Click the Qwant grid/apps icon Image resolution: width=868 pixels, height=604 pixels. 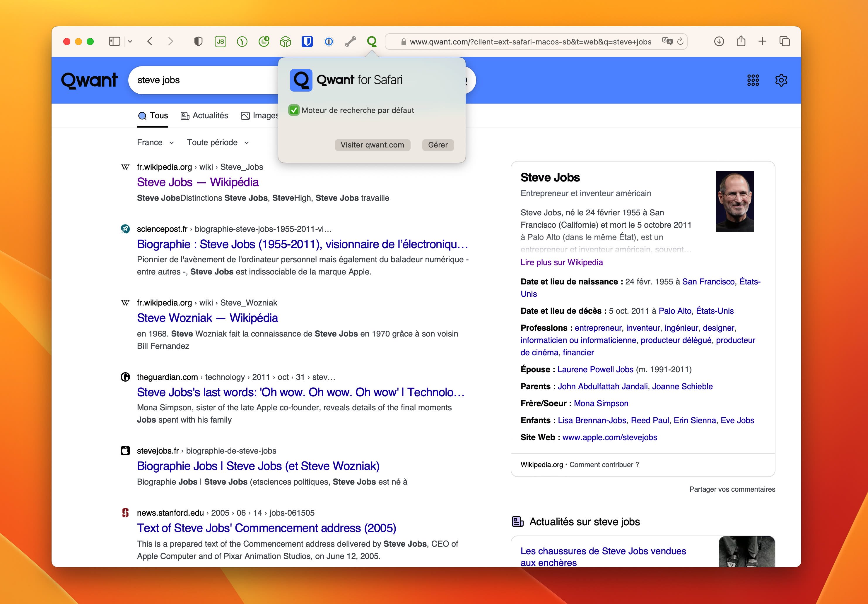[x=753, y=80]
